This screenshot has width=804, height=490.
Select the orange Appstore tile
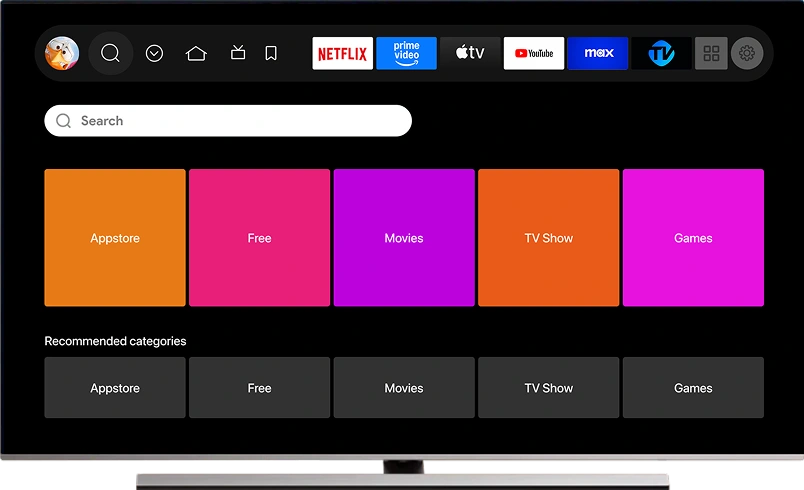coord(115,238)
